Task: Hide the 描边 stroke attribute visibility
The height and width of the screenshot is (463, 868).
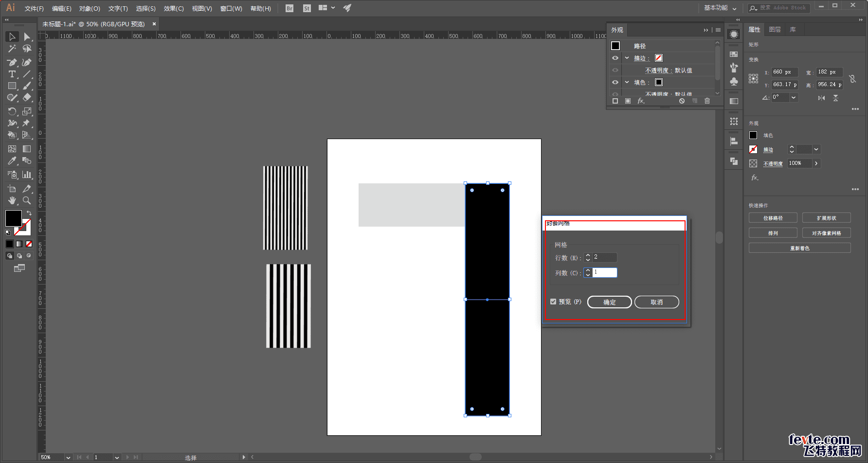Action: [615, 58]
